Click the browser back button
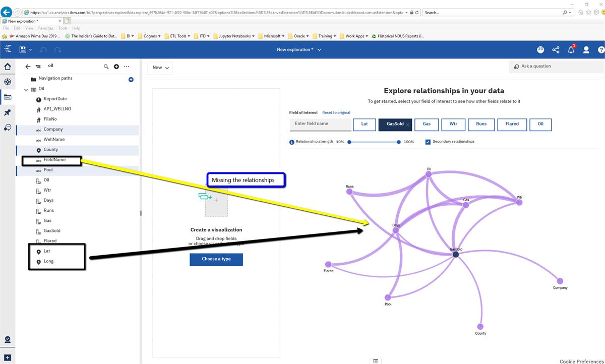605x364 pixels. click(x=7, y=12)
